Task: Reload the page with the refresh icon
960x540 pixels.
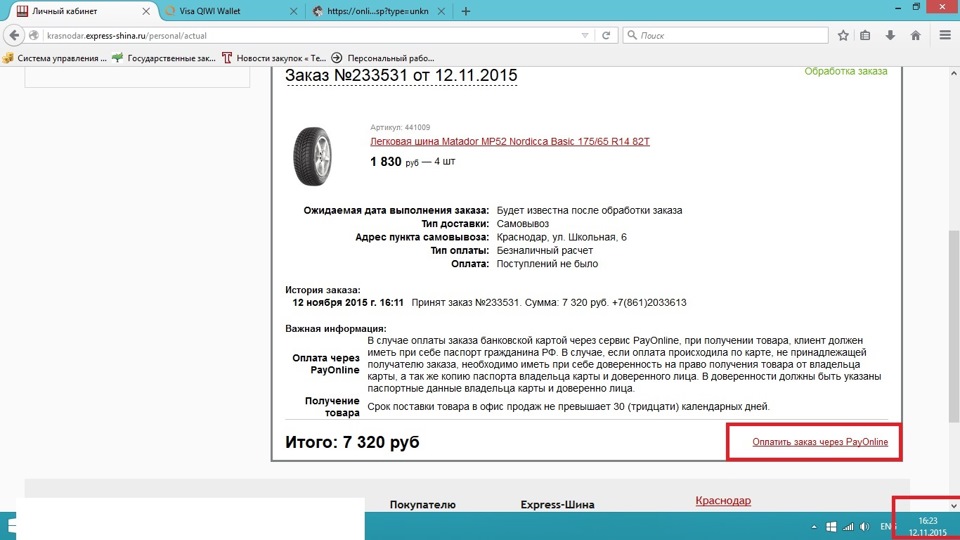Action: coord(606,36)
